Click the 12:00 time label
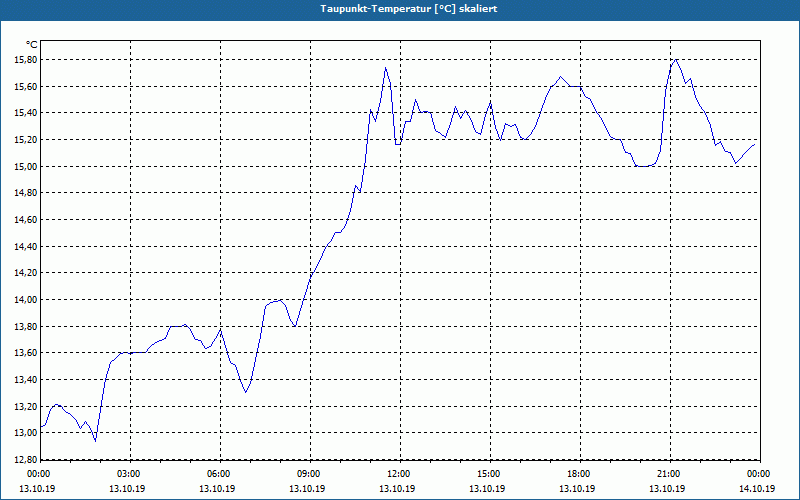The image size is (800, 500). click(398, 474)
